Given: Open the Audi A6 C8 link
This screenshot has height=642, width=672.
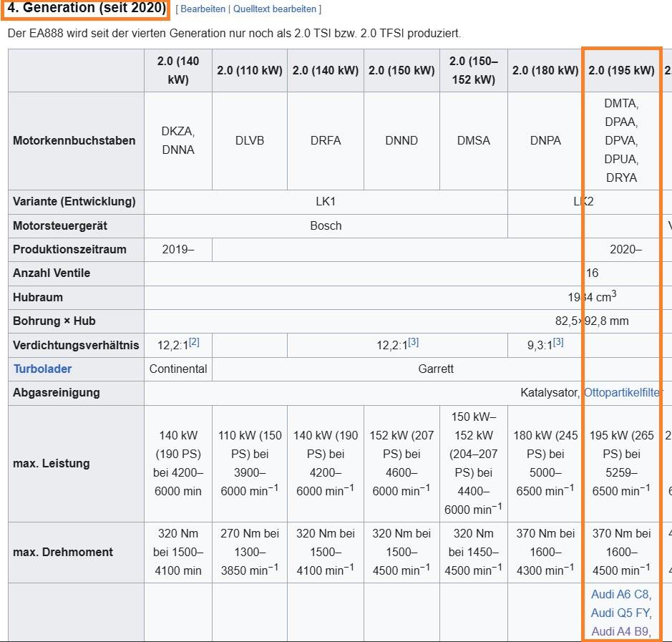Looking at the screenshot, I should (x=620, y=595).
